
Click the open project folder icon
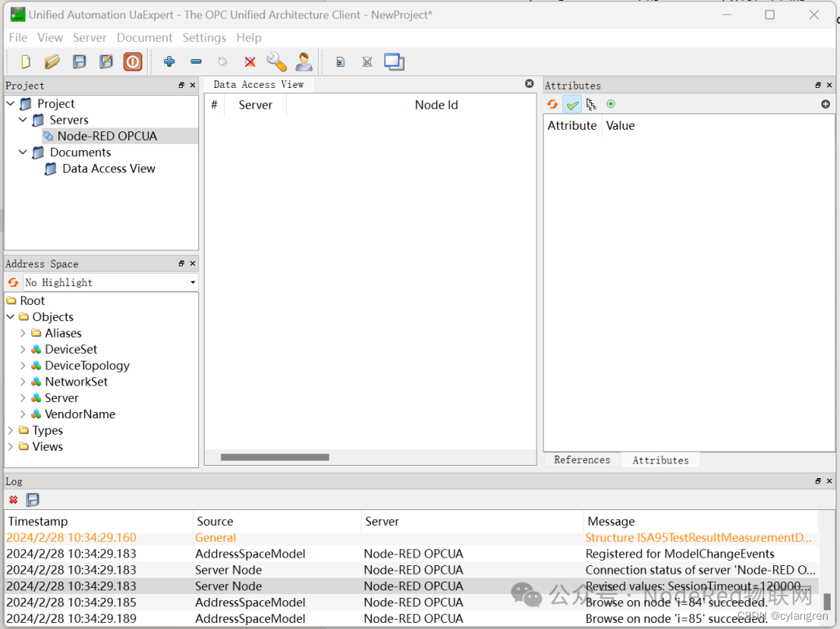coord(52,61)
